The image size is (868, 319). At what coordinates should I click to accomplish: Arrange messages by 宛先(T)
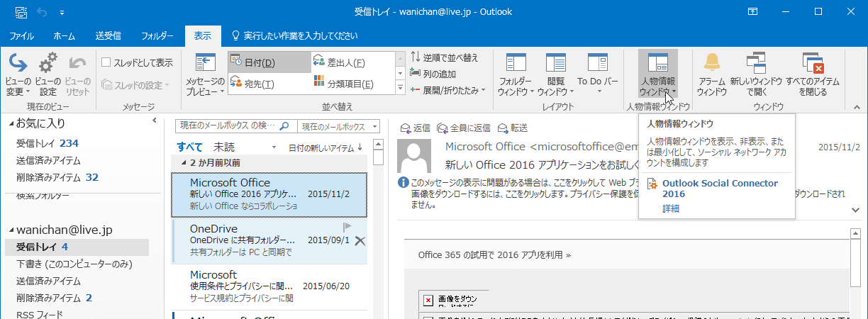269,84
